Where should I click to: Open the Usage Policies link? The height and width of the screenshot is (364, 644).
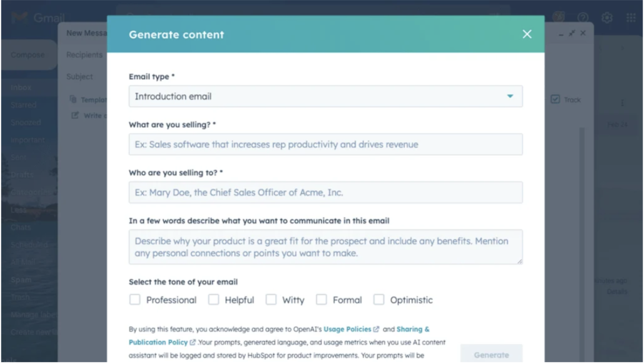pos(347,329)
